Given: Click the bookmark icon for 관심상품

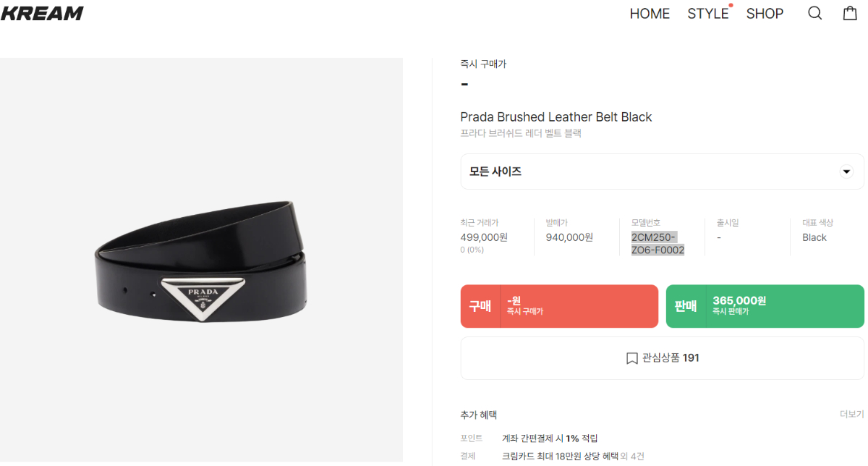Looking at the screenshot, I should coord(631,358).
